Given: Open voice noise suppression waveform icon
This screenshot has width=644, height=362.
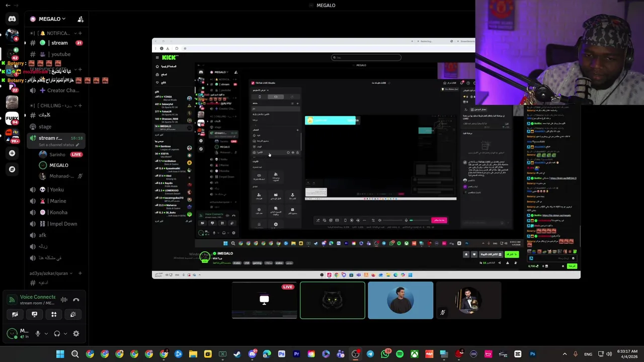Looking at the screenshot, I should (64, 300).
